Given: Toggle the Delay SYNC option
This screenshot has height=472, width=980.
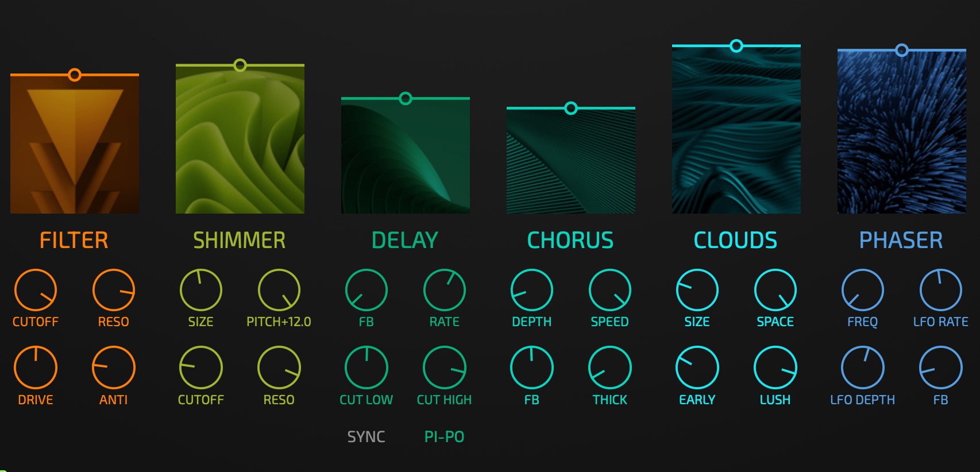Looking at the screenshot, I should (x=366, y=437).
